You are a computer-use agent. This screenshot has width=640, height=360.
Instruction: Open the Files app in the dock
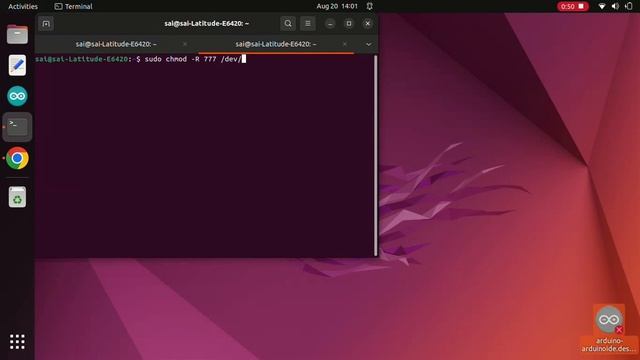pos(17,34)
